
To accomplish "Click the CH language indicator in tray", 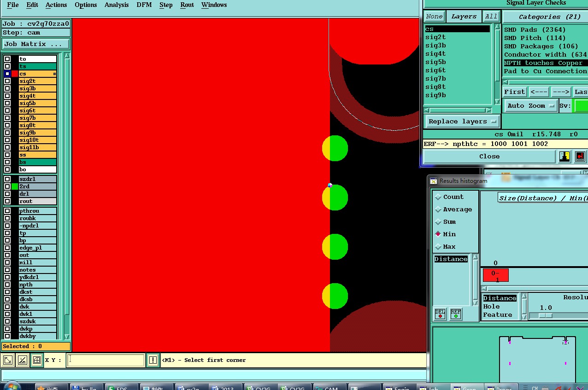I will click(x=535, y=388).
